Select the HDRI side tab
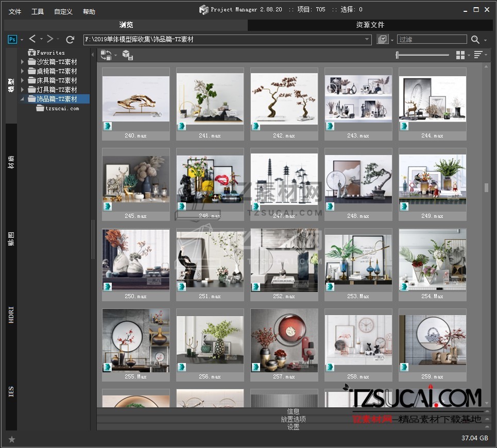 click(11, 314)
